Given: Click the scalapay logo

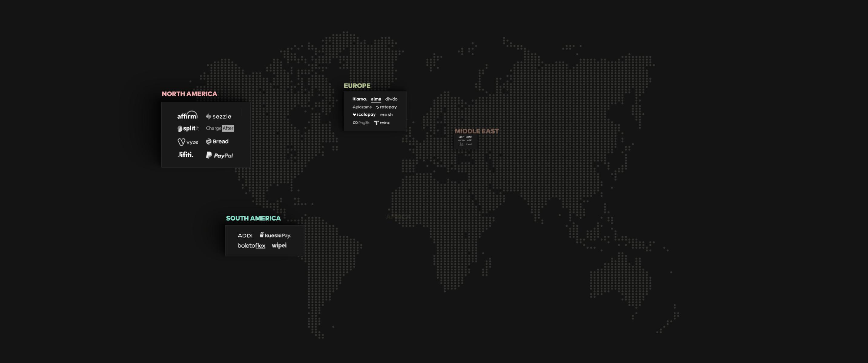Looking at the screenshot, I should (364, 114).
